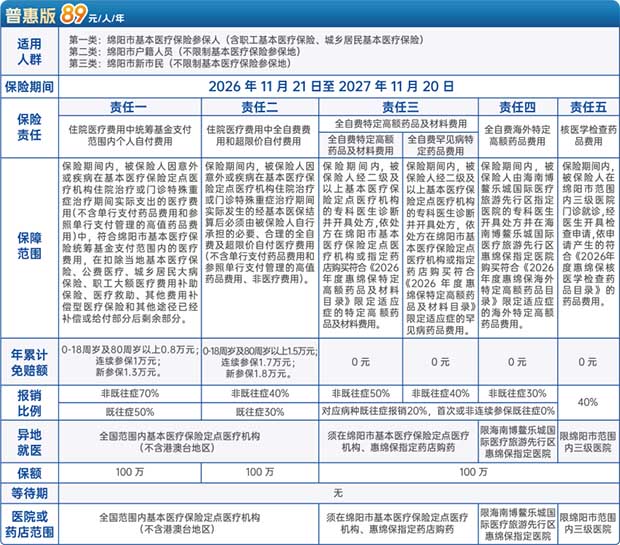
Task: Click 须在绵阳市基本医疗保险定点医疗 cell in 异地就医 row
Action: point(398,442)
